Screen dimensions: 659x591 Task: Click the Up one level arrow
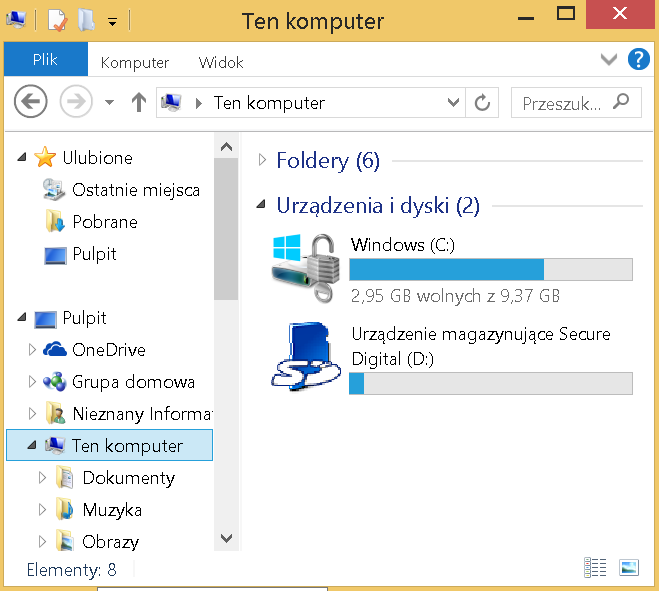[139, 102]
